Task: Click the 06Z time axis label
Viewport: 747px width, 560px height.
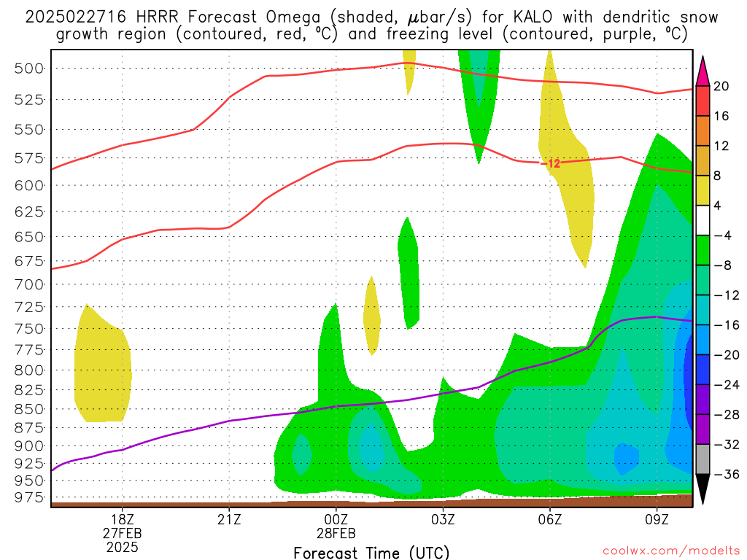Action: (x=550, y=519)
